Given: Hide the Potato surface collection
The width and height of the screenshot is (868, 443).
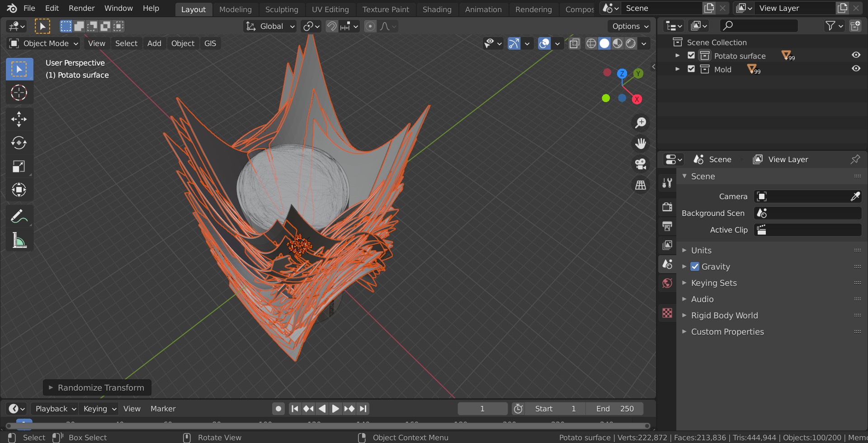Looking at the screenshot, I should [856, 55].
